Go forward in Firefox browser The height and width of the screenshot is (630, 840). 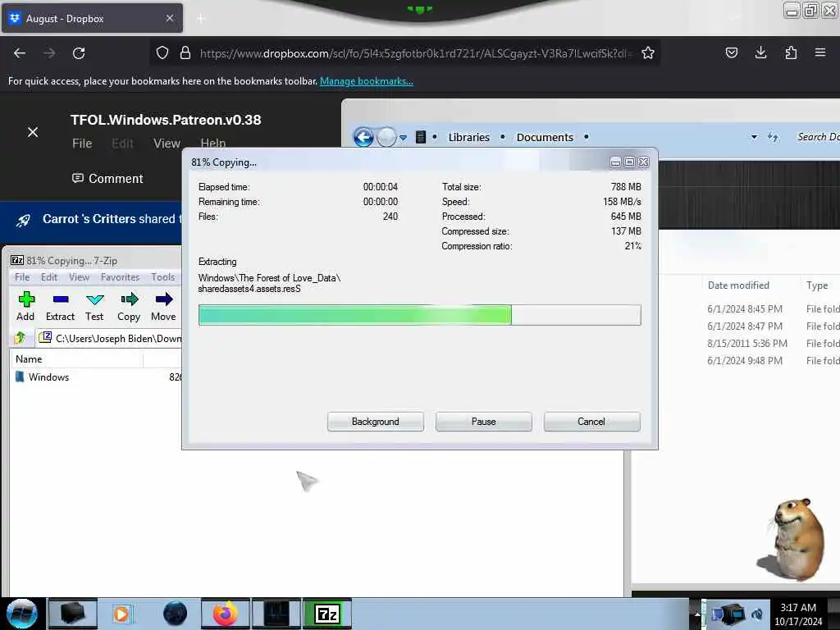click(x=49, y=53)
